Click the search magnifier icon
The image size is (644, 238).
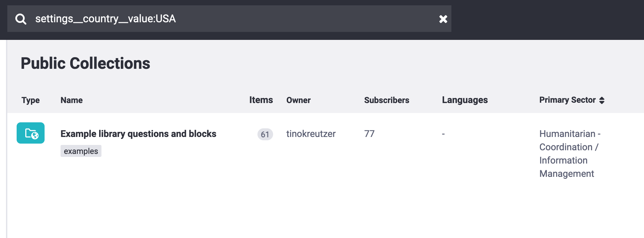click(x=21, y=19)
